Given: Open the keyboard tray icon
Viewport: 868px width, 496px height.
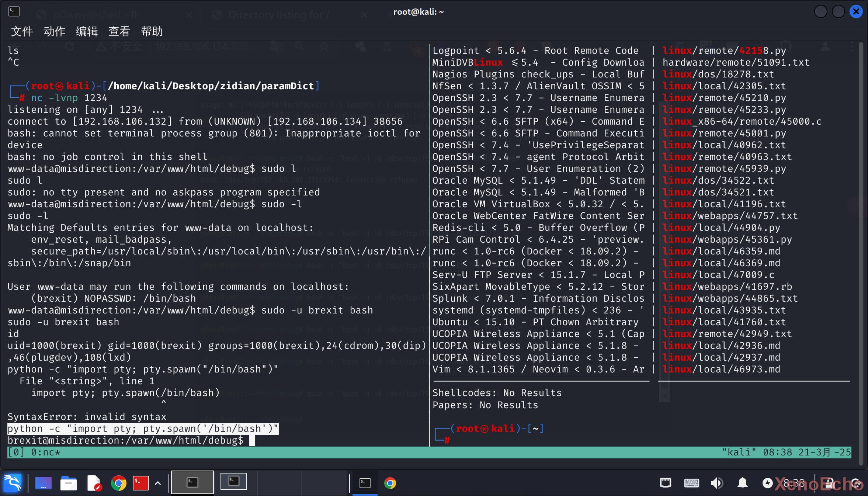Looking at the screenshot, I should click(x=691, y=483).
